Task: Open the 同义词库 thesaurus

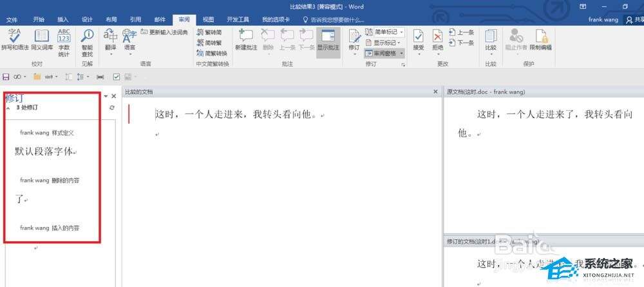Action: pos(41,40)
